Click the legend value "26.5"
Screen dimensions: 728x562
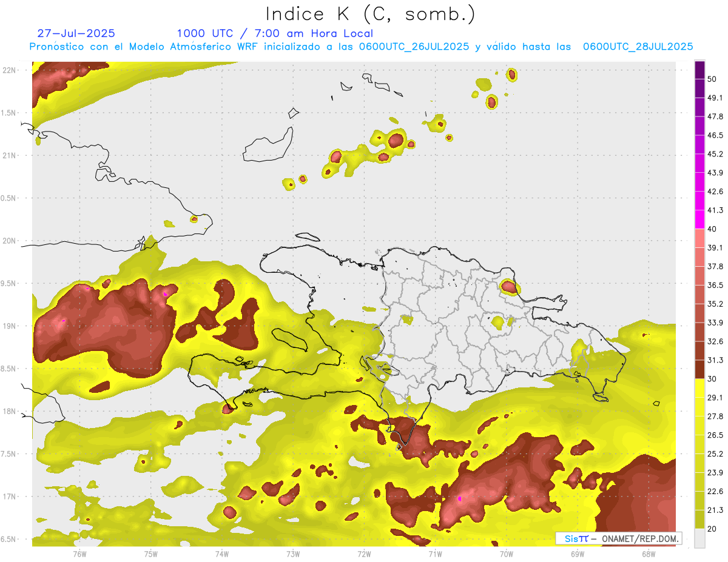click(x=715, y=435)
